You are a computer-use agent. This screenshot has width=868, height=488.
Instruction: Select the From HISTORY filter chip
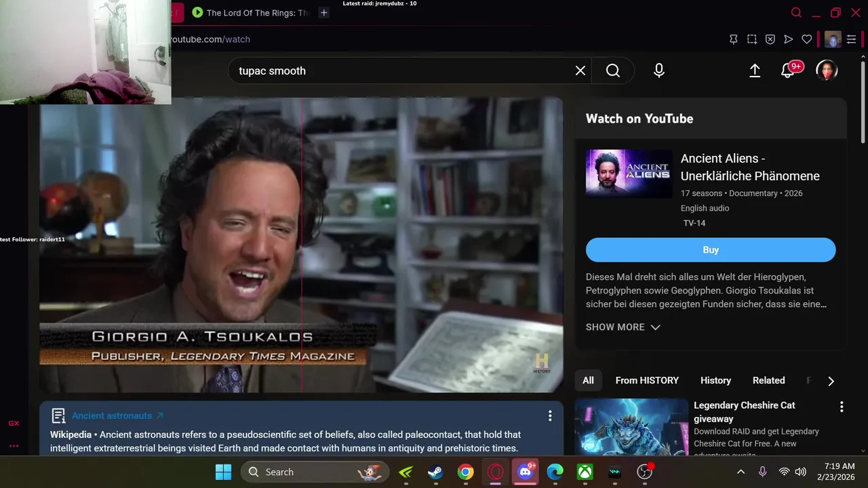coord(647,380)
